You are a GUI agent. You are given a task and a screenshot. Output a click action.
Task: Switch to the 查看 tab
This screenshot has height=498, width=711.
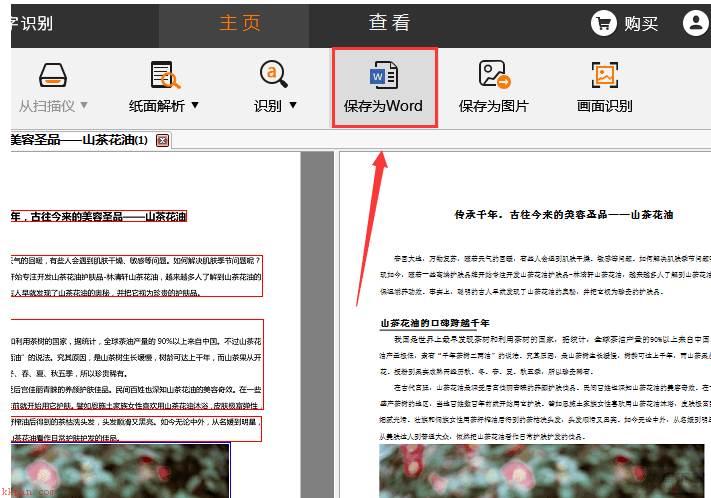coord(389,23)
